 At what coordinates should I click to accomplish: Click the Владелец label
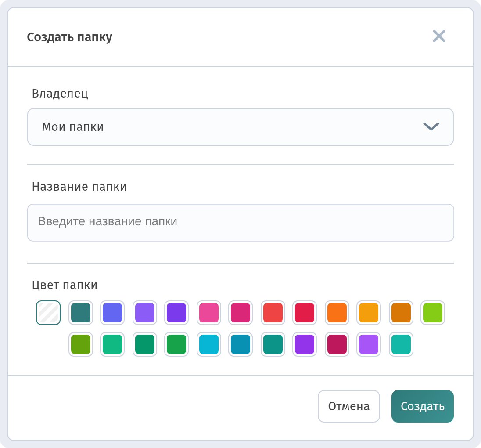click(x=60, y=94)
